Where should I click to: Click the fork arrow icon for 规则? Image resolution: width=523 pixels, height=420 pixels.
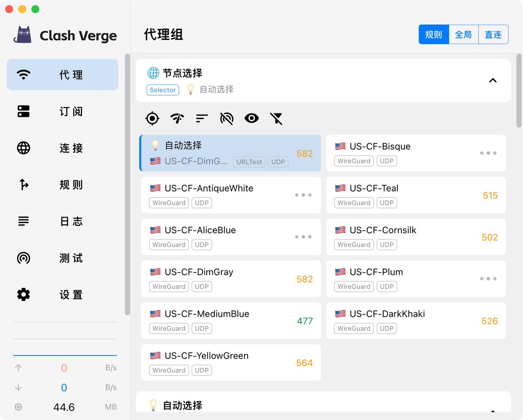tap(24, 184)
